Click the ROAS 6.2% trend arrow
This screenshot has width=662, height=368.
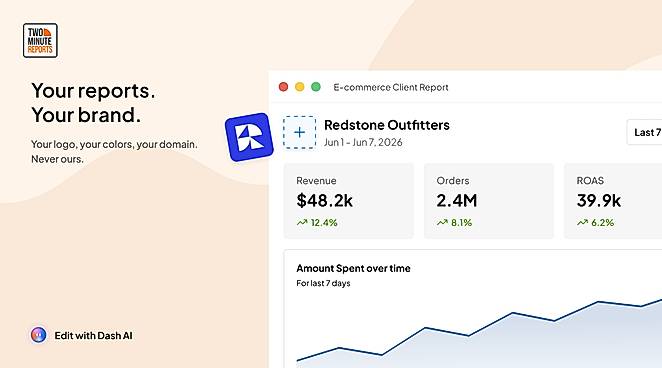coord(582,222)
